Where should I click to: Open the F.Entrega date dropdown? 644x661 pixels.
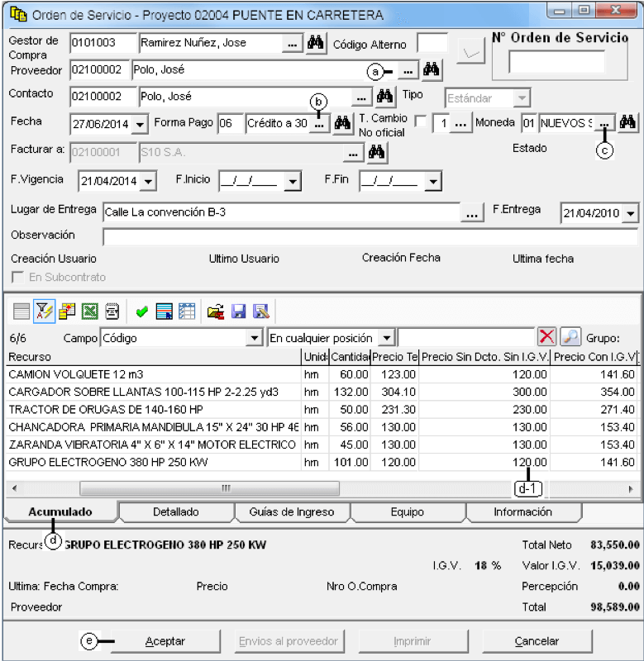[x=630, y=213]
